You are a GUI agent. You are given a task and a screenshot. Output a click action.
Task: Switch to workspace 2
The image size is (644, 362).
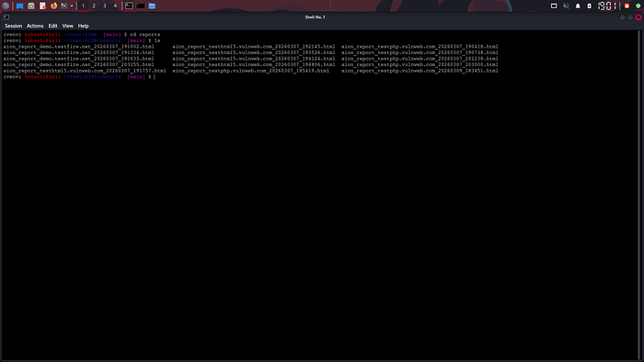coord(94,6)
